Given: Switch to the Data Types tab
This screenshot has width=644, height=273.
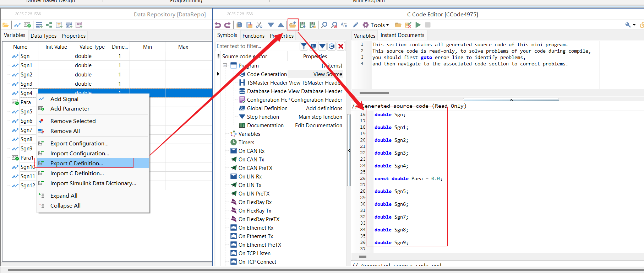Looking at the screenshot, I should coord(44,36).
